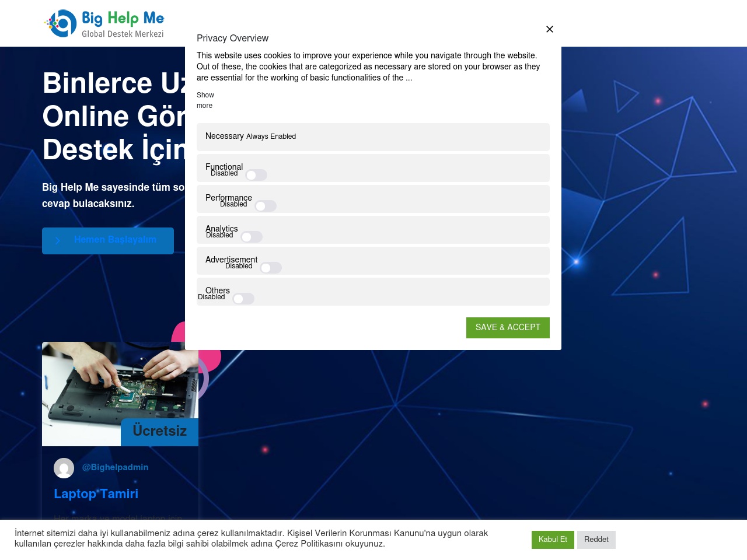The height and width of the screenshot is (560, 747).
Task: Expand the Others cookie category
Action: point(218,290)
